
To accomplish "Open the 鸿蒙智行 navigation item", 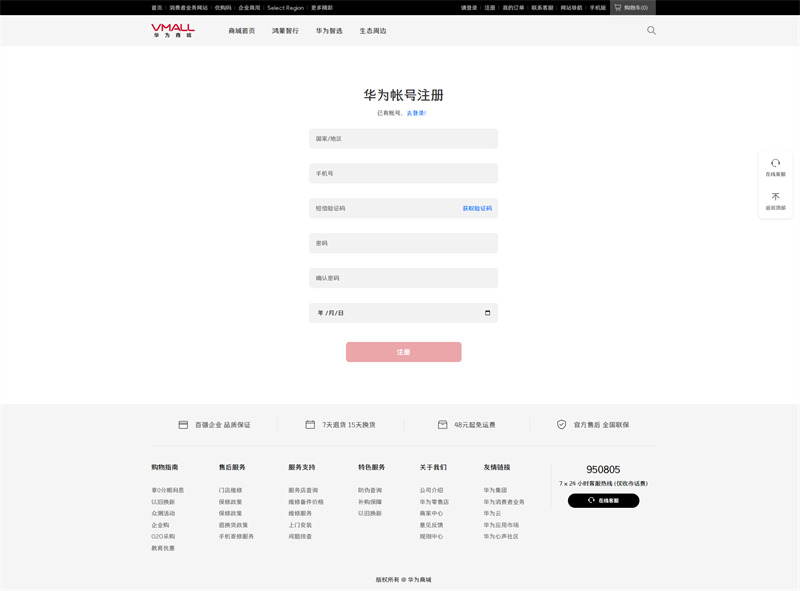I will pos(285,31).
